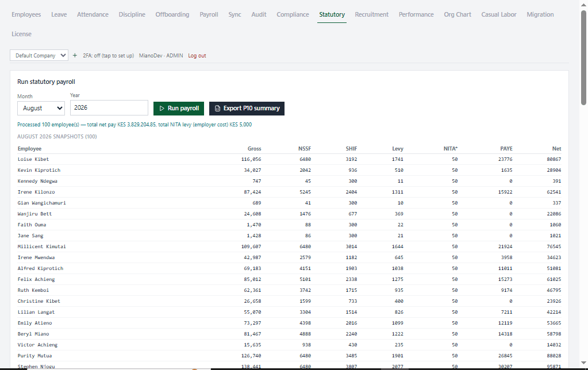Export the P10 summary
588x370 pixels.
click(247, 109)
